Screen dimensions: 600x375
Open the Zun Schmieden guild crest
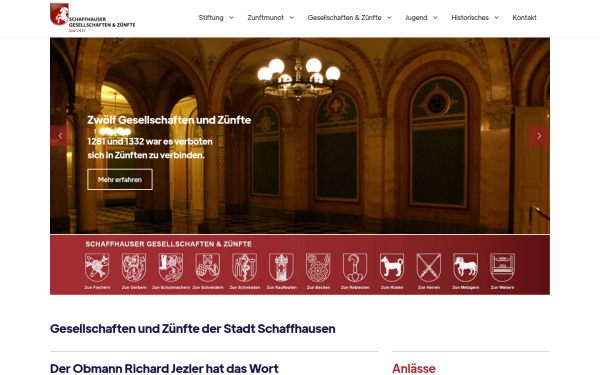point(245,267)
